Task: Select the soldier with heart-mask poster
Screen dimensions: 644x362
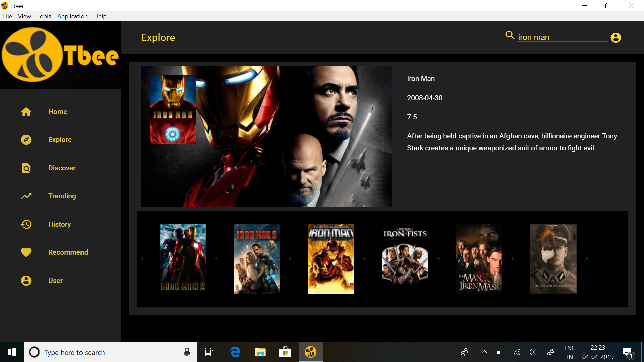Action: pyautogui.click(x=553, y=259)
